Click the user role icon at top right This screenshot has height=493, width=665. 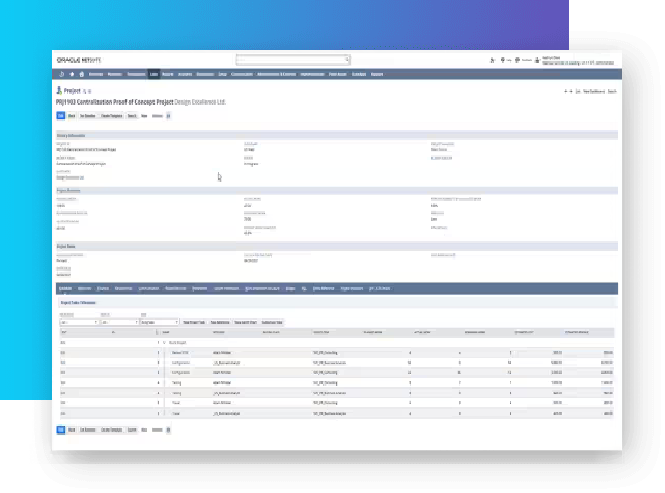pos(539,60)
